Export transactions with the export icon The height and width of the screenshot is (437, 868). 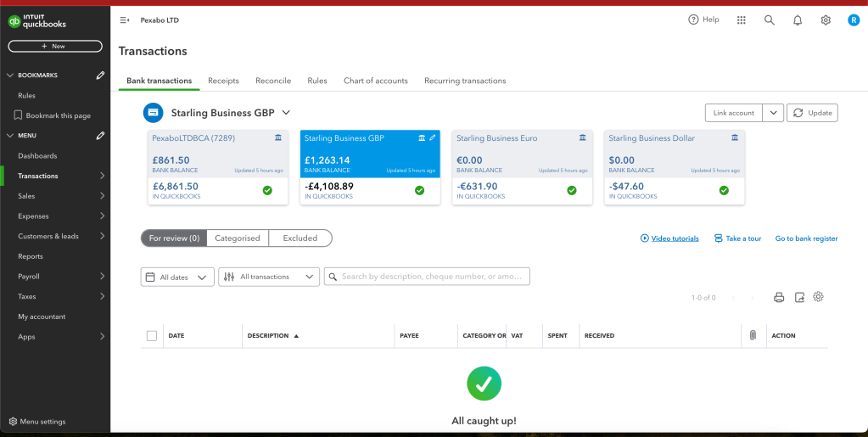[799, 298]
